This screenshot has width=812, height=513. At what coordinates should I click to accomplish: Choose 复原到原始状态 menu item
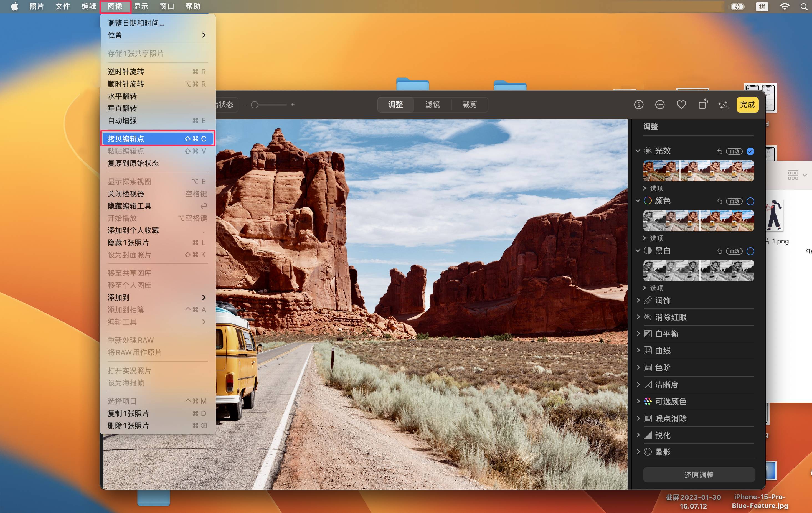[158, 163]
